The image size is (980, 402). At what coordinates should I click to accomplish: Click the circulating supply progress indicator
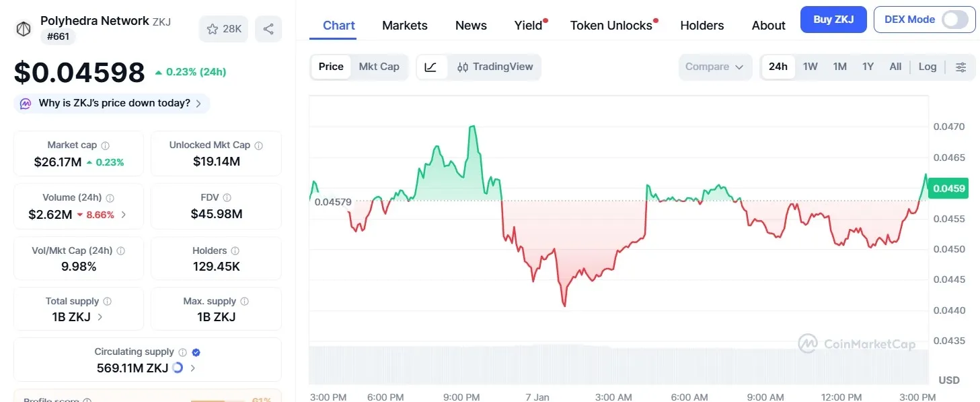point(176,368)
